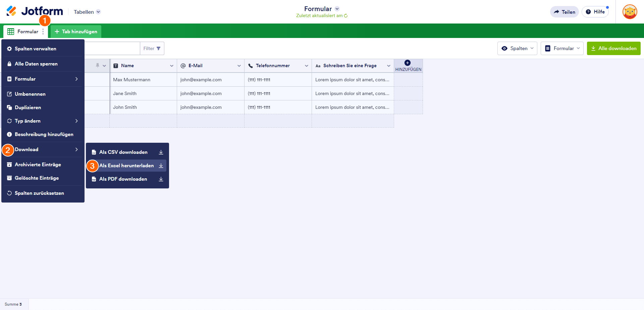Click the email cell in Max Mustermann's row
This screenshot has width=644, height=310.
[x=211, y=80]
